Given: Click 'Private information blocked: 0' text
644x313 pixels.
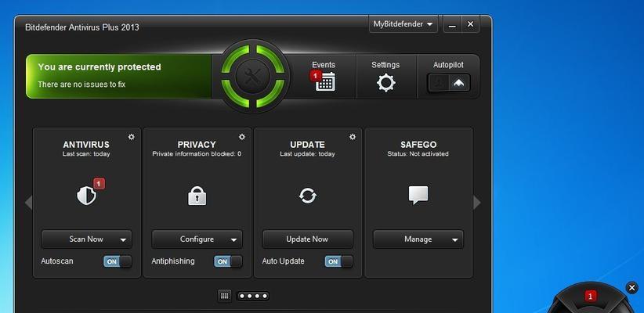Looking at the screenshot, I should 197,154.
